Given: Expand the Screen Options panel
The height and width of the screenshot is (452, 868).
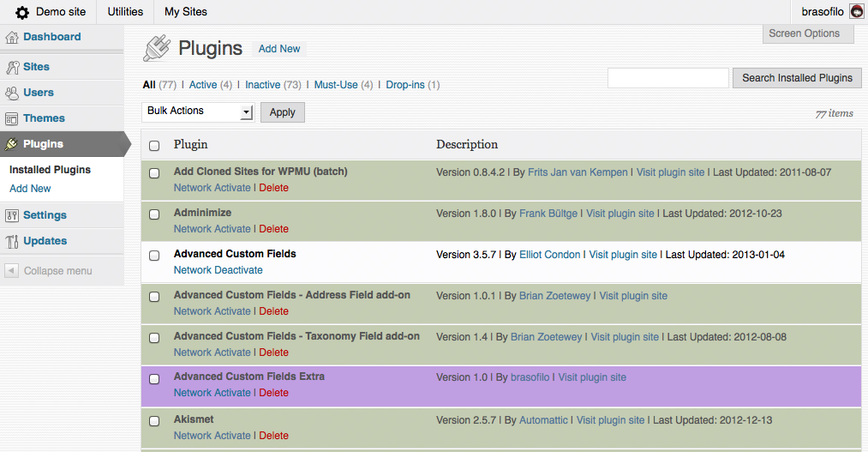Looking at the screenshot, I should (808, 33).
